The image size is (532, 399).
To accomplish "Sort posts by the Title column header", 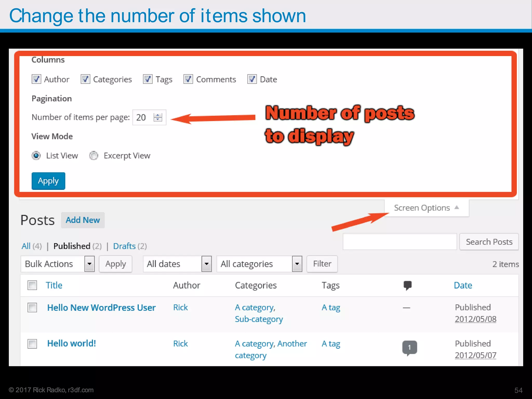I will (54, 285).
